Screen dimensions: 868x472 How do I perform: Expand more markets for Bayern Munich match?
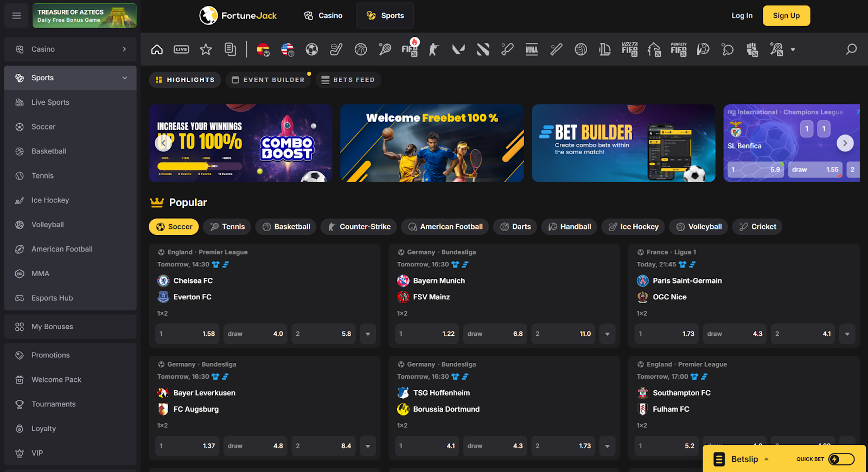tap(608, 334)
